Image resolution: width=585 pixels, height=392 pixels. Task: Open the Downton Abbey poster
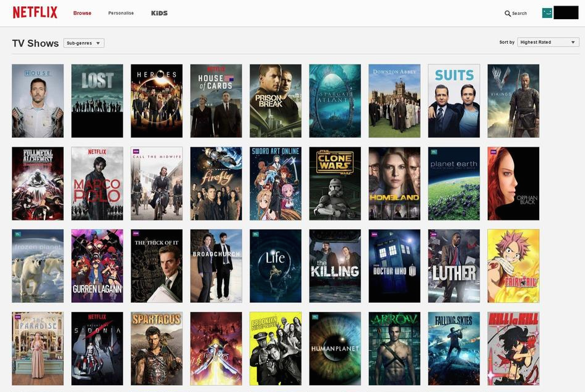point(394,101)
